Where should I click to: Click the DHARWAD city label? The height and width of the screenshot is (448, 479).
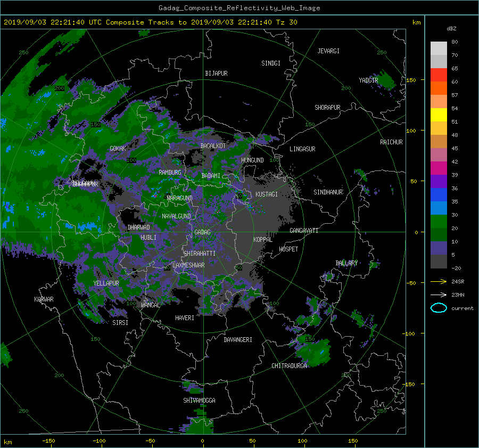click(x=139, y=227)
